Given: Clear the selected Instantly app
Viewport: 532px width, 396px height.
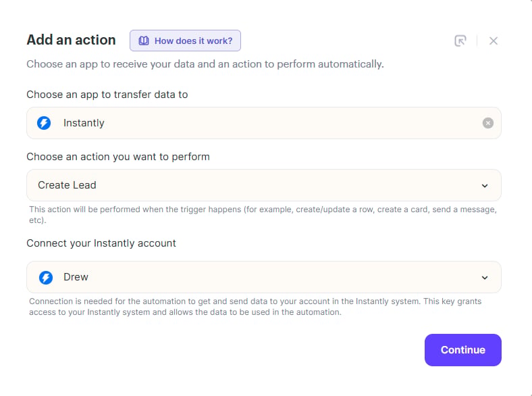Looking at the screenshot, I should pyautogui.click(x=488, y=123).
